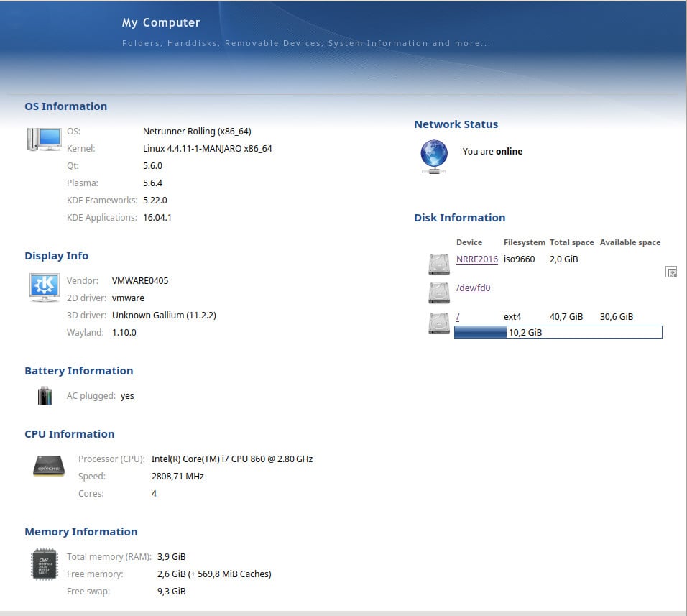Screen dimensions: 687x616
Task: Click the 40,7 GiB total space cell
Action: click(x=566, y=317)
